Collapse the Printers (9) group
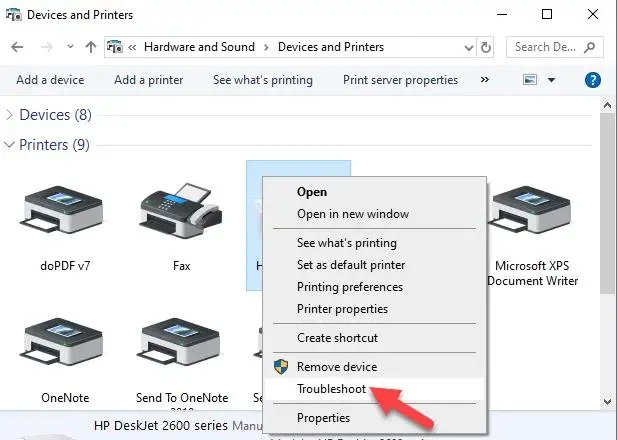The height and width of the screenshot is (440, 617). click(x=9, y=145)
